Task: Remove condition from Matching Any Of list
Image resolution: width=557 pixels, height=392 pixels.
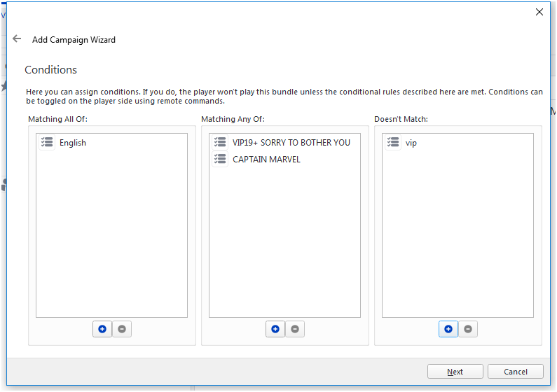Action: [x=295, y=329]
